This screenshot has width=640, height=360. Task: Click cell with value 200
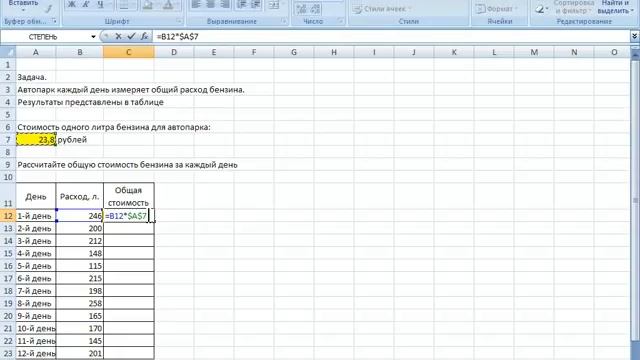pos(80,229)
